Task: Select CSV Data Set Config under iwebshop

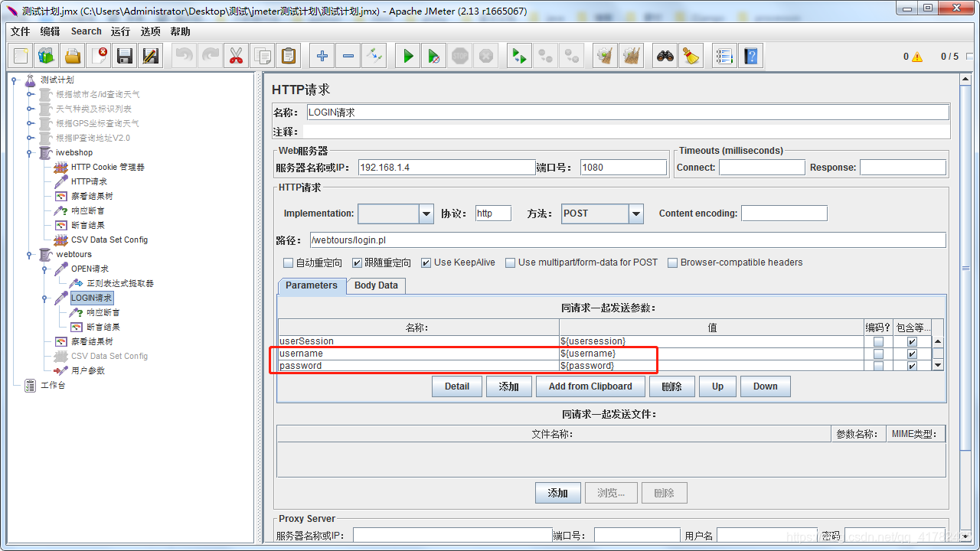Action: click(109, 240)
